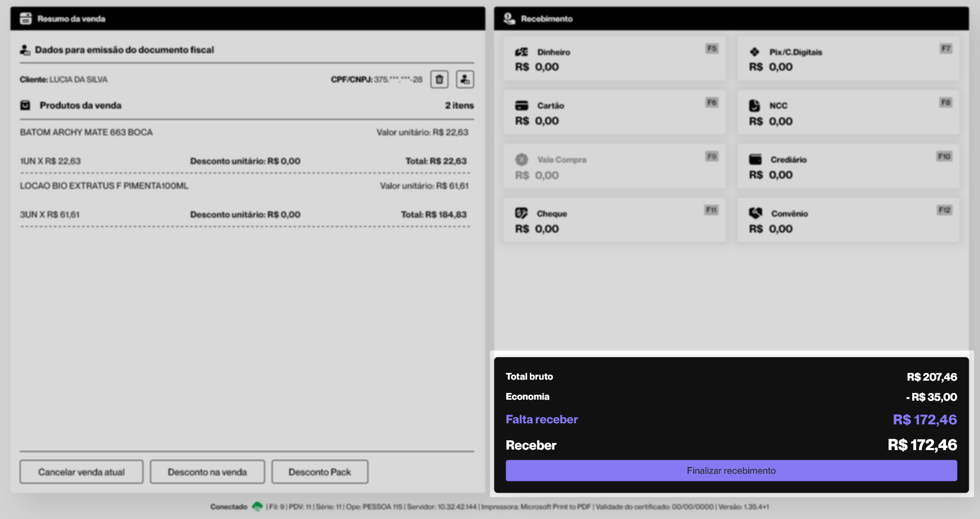Click the Vale Compra payment tile
Image resolution: width=980 pixels, height=519 pixels.
(614, 167)
